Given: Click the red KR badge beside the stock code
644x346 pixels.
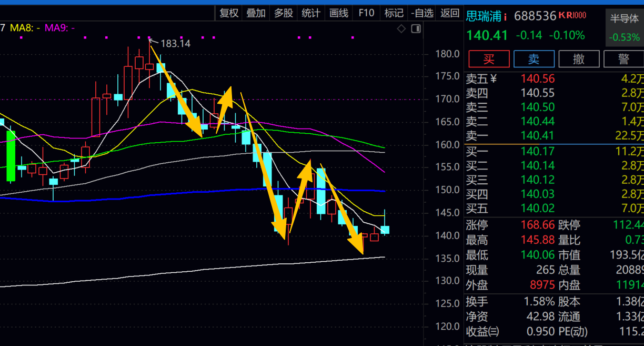Looking at the screenshot, I should point(572,16).
